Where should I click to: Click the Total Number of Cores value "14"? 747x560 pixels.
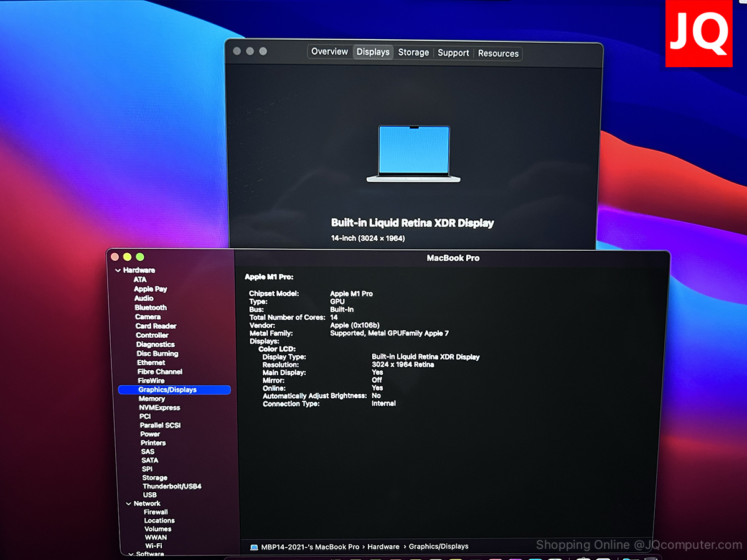[334, 317]
